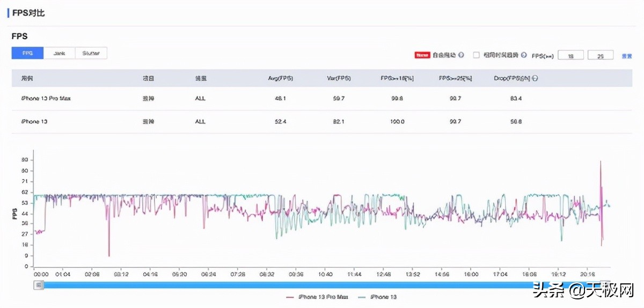The width and height of the screenshot is (644, 308).
Task: Click the Drop(FPS) column header text
Action: (512, 78)
